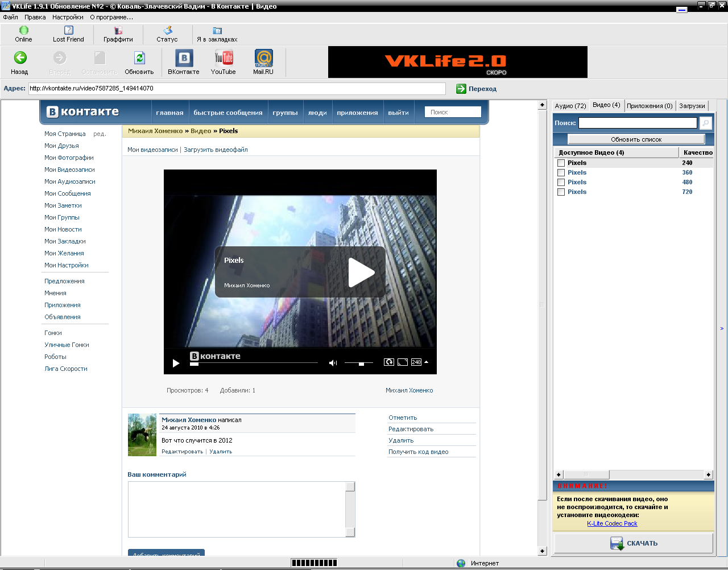Click the page scrollbar up arrow
Screen dimensions: 728x570
tap(542, 105)
